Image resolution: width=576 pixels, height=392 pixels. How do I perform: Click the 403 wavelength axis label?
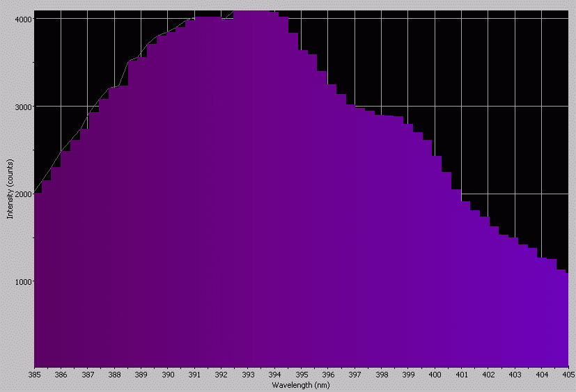click(x=515, y=375)
